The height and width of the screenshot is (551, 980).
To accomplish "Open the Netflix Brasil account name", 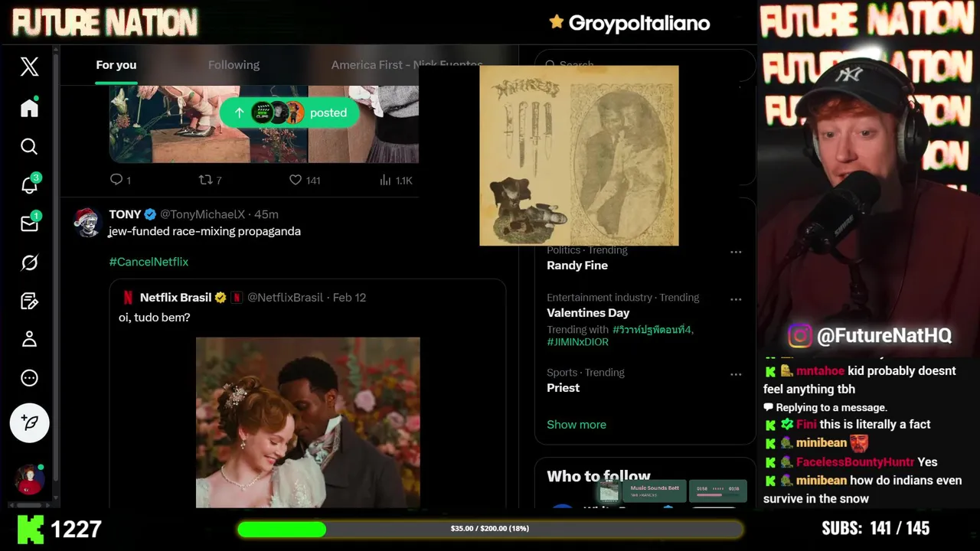I will tap(175, 297).
